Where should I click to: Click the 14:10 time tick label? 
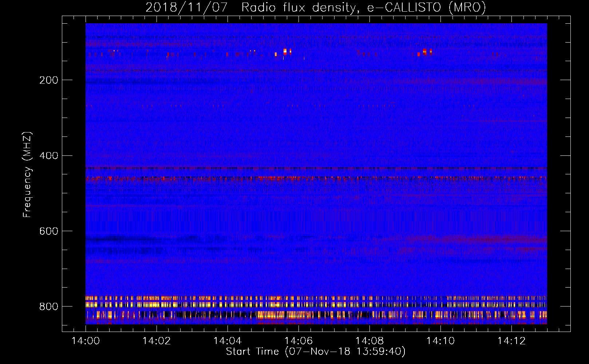(440, 341)
